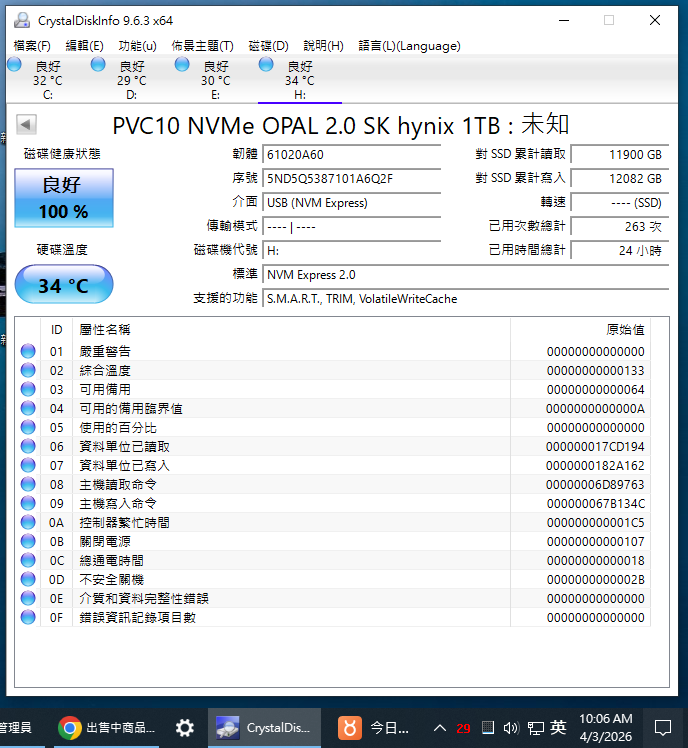Screen dimensions: 688x748
Task: Open notification center icon in taskbar
Action: [663, 728]
